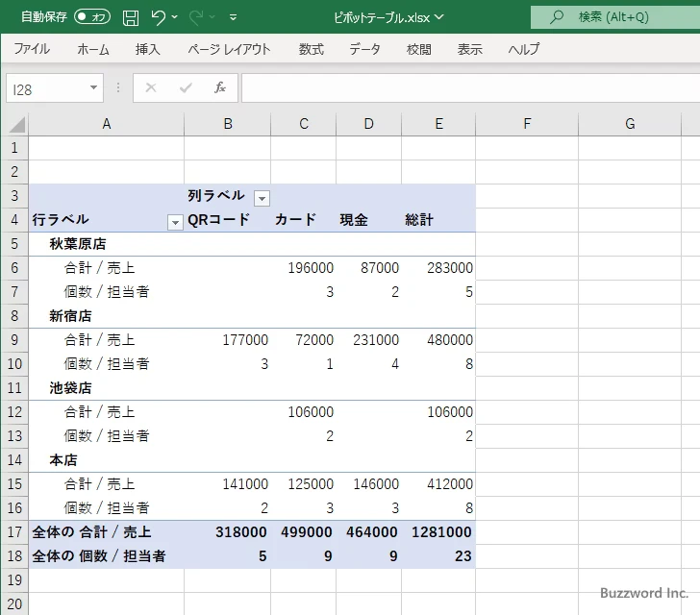Open the 行ラベル filter dropdown

pos(175,222)
